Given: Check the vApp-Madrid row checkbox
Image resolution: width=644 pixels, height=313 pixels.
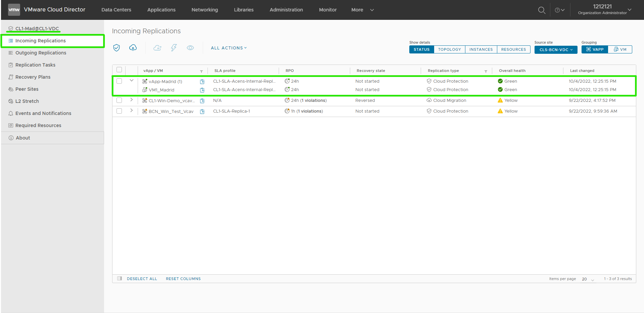Looking at the screenshot, I should [119, 81].
